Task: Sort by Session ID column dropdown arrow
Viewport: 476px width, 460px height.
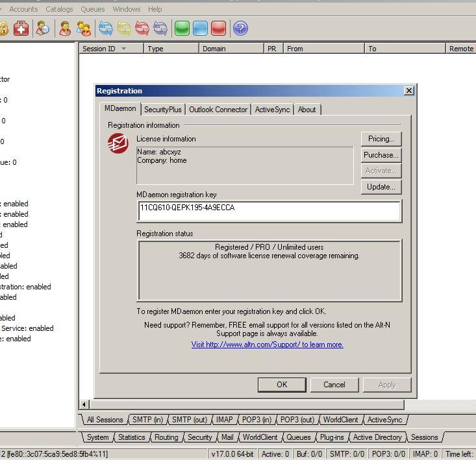Action: (124, 49)
